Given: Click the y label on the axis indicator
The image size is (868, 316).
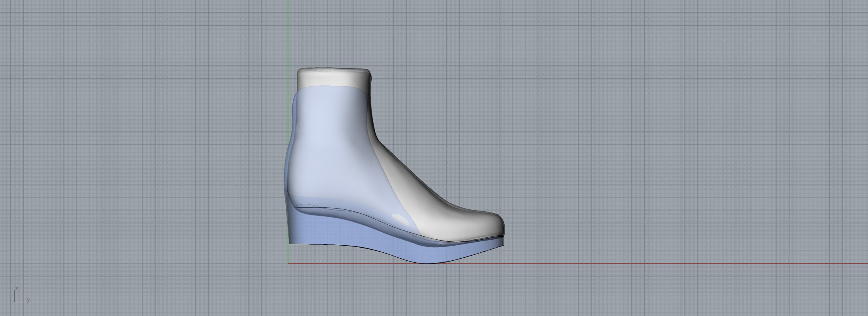Looking at the screenshot, I should pyautogui.click(x=28, y=300).
